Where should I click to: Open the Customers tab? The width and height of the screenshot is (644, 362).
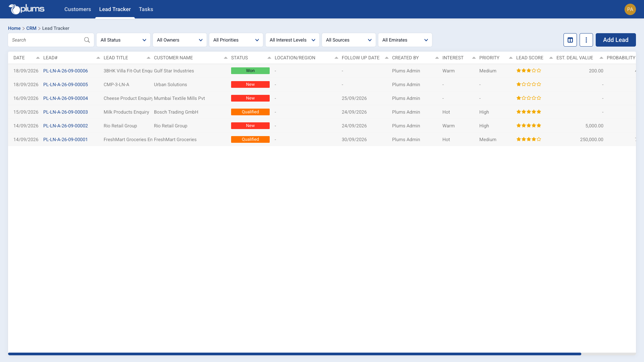(x=77, y=9)
